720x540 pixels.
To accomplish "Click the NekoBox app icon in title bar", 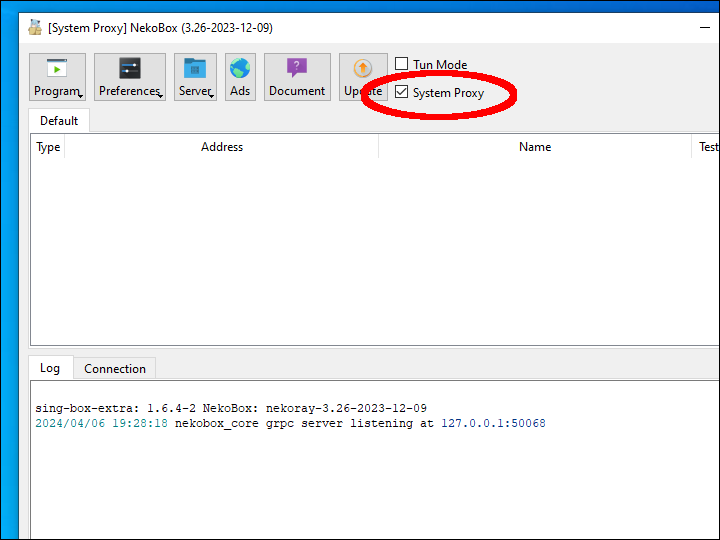I will [x=35, y=28].
